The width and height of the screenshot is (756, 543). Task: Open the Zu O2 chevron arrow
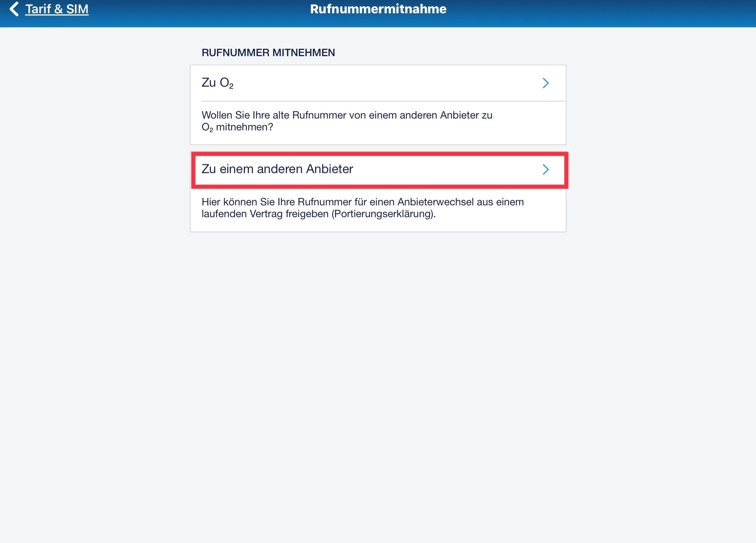545,83
